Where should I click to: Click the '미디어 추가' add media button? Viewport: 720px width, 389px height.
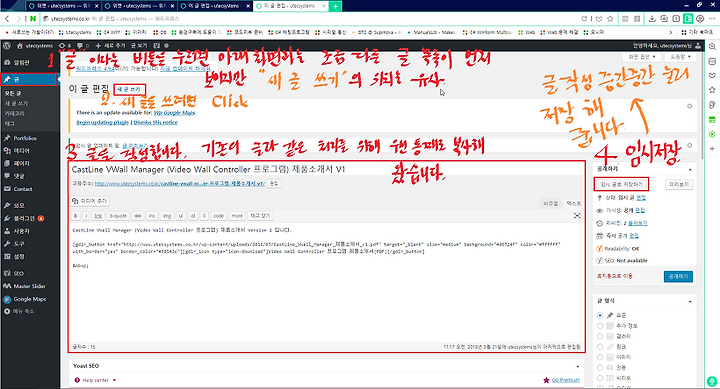pyautogui.click(x=90, y=201)
